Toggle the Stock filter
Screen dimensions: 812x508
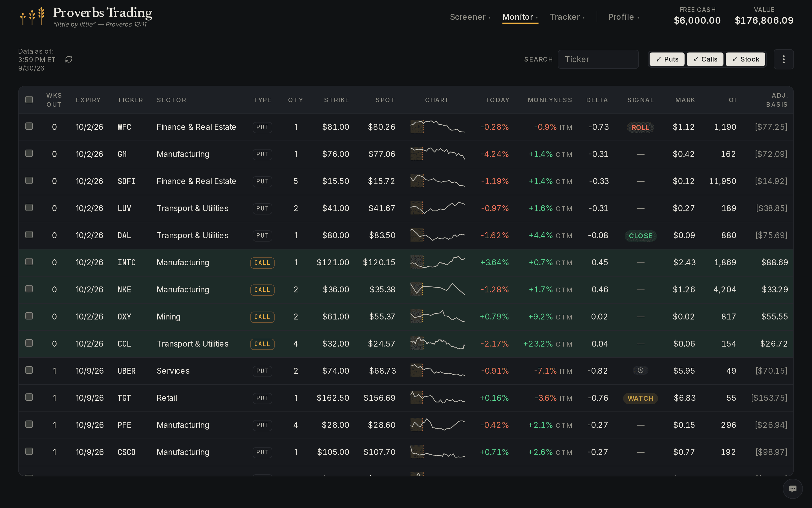[745, 59]
